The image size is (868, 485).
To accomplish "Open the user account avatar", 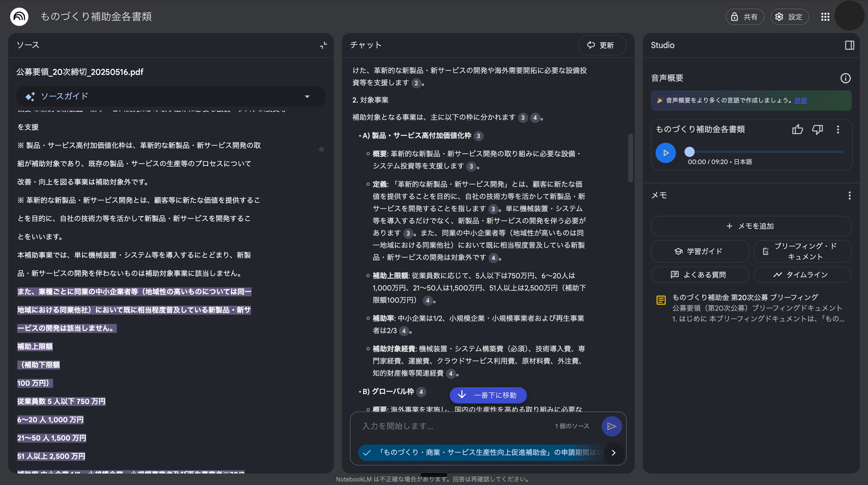I will [849, 16].
